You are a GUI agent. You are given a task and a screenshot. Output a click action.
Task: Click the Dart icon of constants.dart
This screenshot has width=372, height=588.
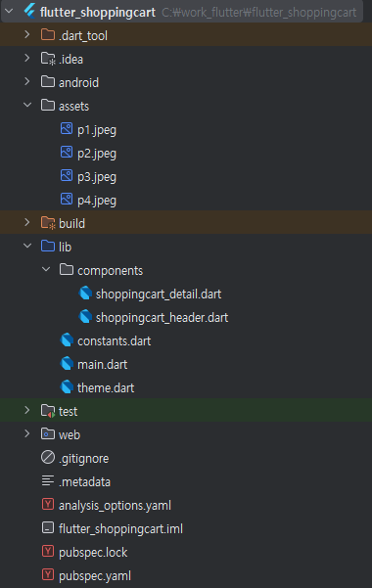67,340
